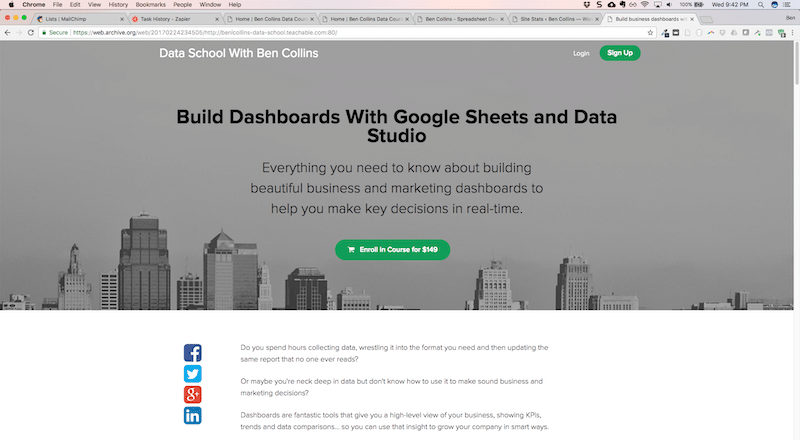Click the Sign Up button
Screen dimensions: 800x440
coord(620,53)
